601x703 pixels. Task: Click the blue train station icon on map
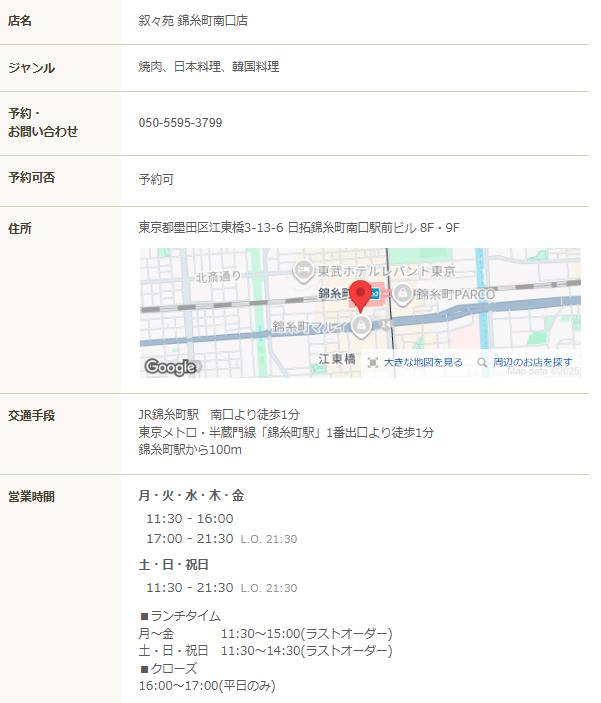[x=374, y=293]
